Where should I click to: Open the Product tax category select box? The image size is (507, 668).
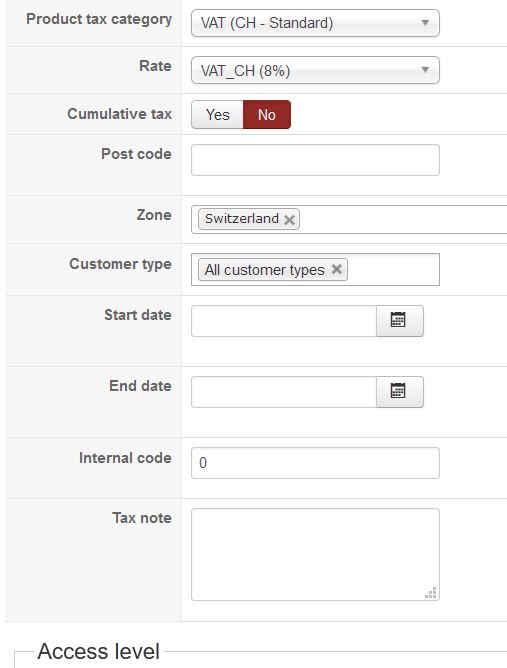point(315,23)
